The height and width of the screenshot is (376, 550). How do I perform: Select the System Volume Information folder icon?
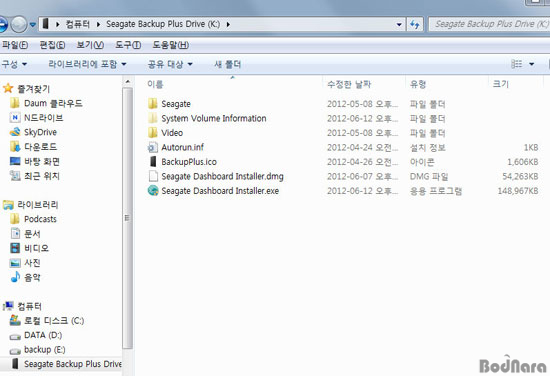[x=153, y=118]
